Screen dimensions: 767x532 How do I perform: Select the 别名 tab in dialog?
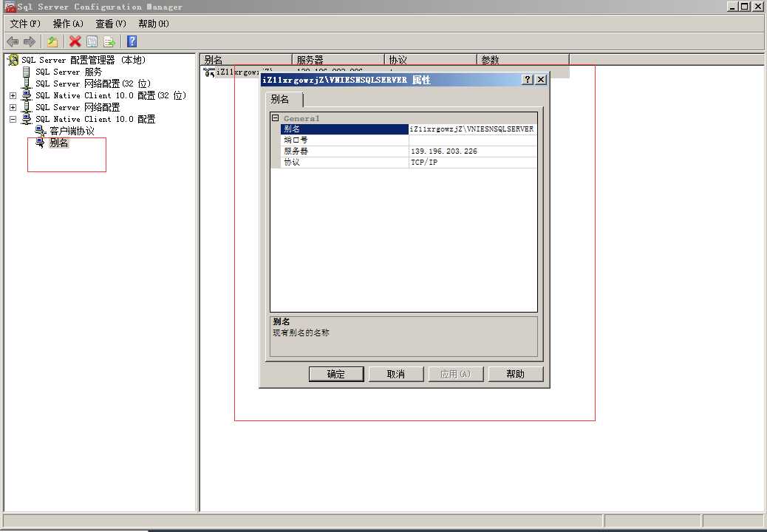[284, 99]
